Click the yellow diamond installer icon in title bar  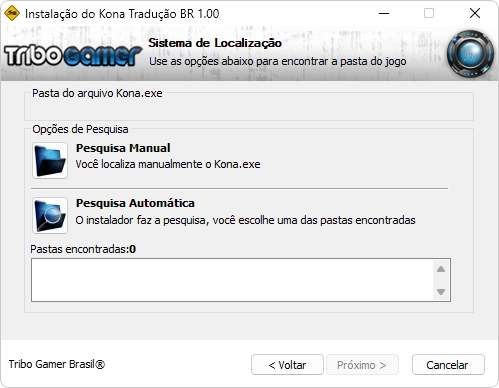click(12, 13)
